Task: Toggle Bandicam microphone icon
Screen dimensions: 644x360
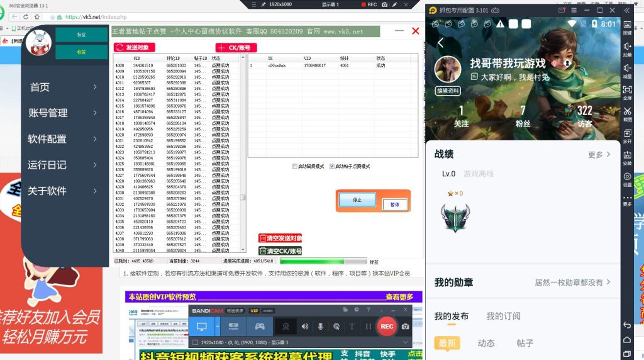Action: tap(320, 326)
